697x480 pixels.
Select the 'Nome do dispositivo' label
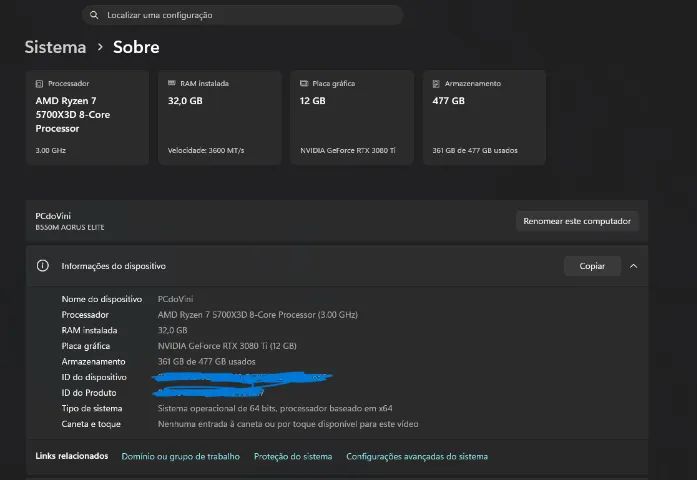[x=102, y=299]
